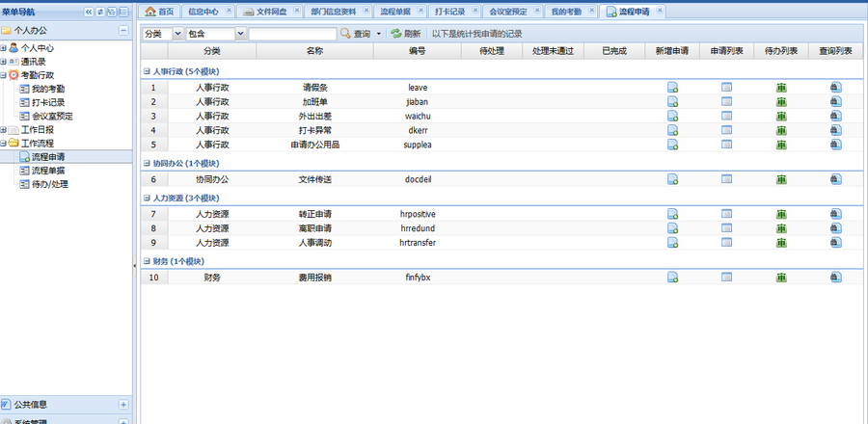Switch to the 首页 tab
This screenshot has height=424, width=868.
click(159, 11)
